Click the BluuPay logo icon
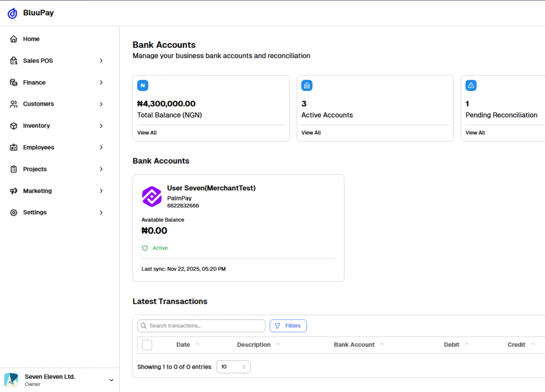This screenshot has height=392, width=545. [12, 13]
